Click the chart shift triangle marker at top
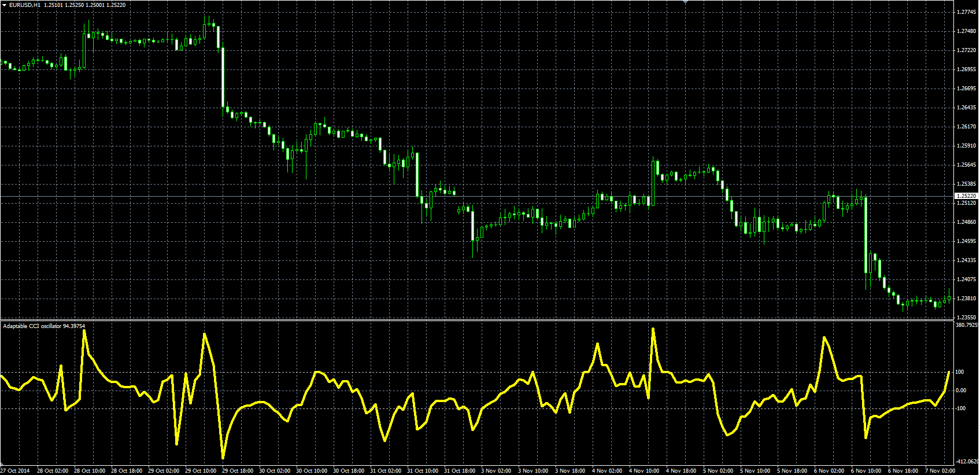The width and height of the screenshot is (980, 475). pyautogui.click(x=685, y=2)
